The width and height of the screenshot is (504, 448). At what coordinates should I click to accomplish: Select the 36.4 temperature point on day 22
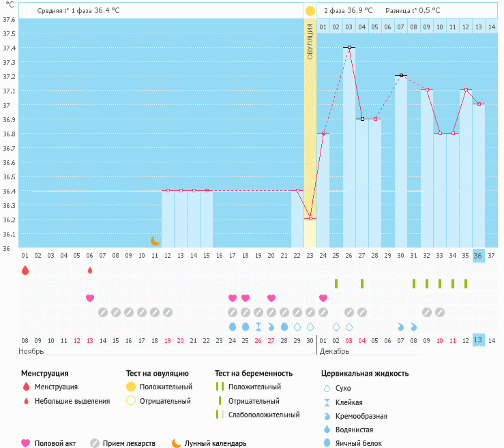(x=297, y=190)
